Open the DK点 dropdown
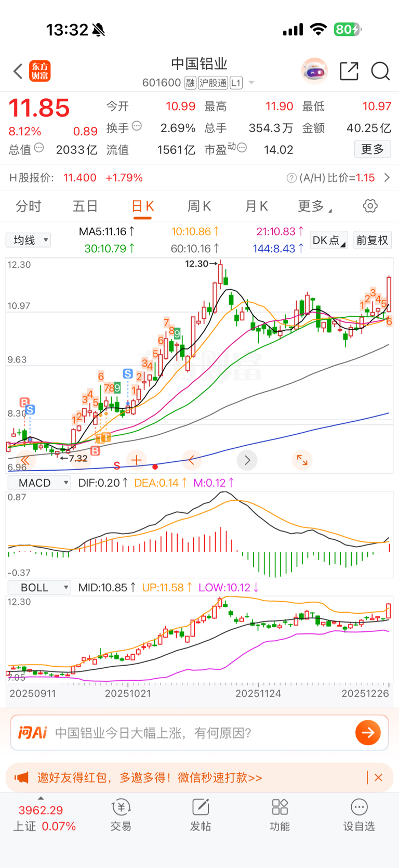 [329, 240]
